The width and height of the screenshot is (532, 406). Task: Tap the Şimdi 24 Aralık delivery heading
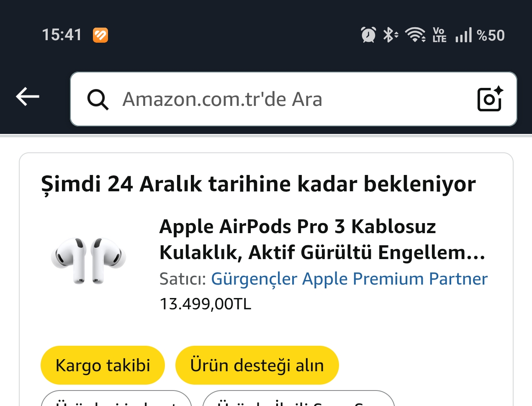coord(258,184)
